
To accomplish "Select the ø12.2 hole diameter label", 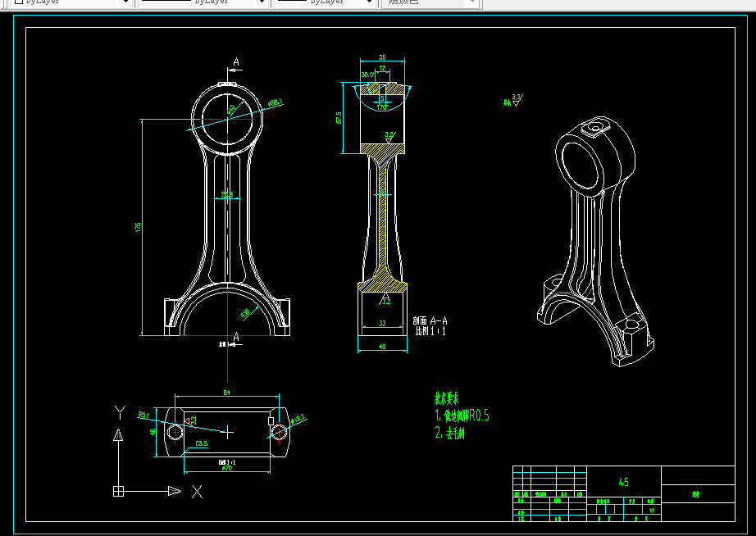I will point(298,419).
